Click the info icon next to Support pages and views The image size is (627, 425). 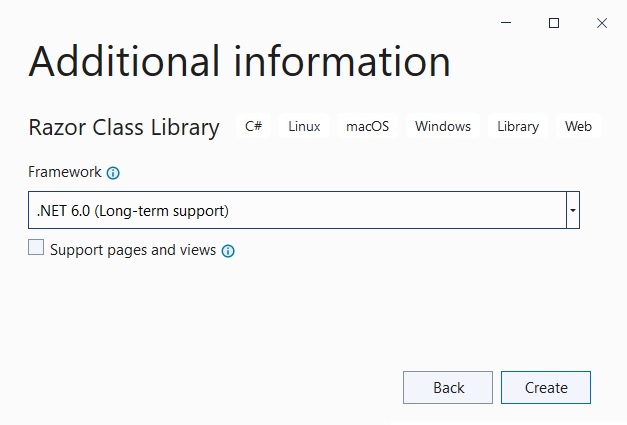pyautogui.click(x=228, y=251)
